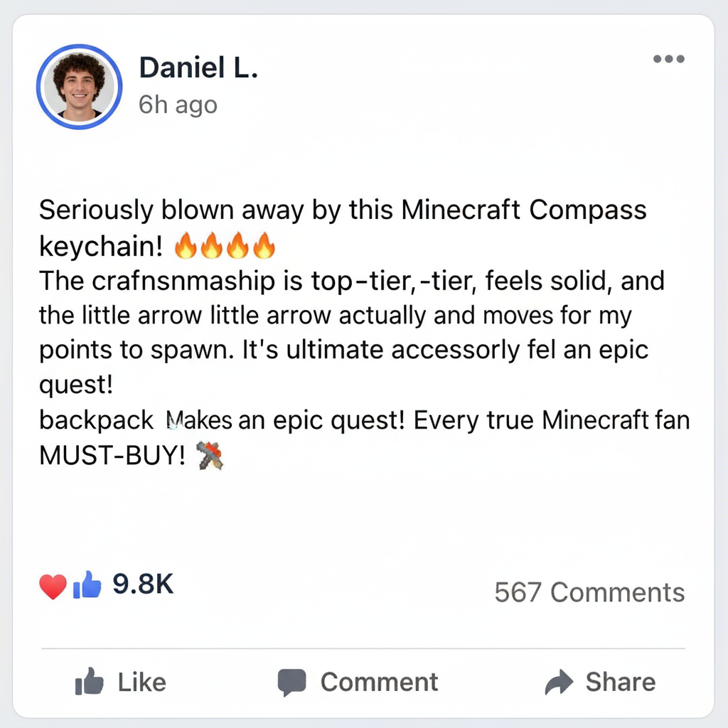Click the "MUST-BUY!" text in the post
Image resolution: width=728 pixels, height=728 pixels.
coord(112,456)
